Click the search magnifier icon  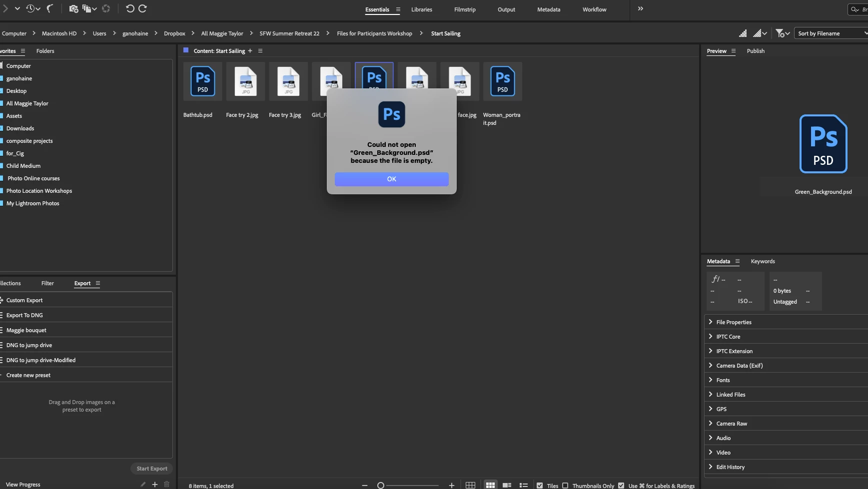click(x=855, y=9)
